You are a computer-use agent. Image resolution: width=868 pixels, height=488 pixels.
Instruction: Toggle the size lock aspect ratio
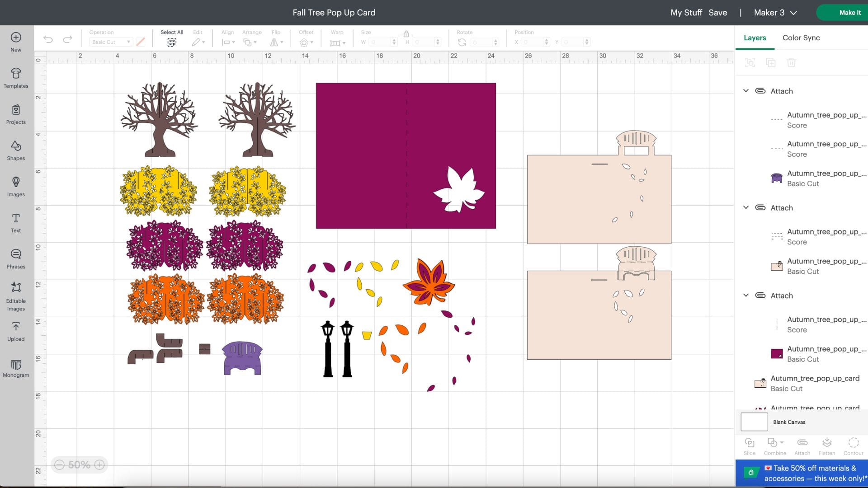[x=406, y=33]
